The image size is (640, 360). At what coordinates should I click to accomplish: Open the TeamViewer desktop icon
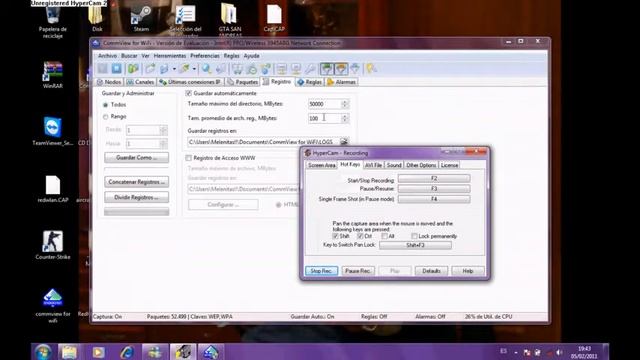[53, 131]
